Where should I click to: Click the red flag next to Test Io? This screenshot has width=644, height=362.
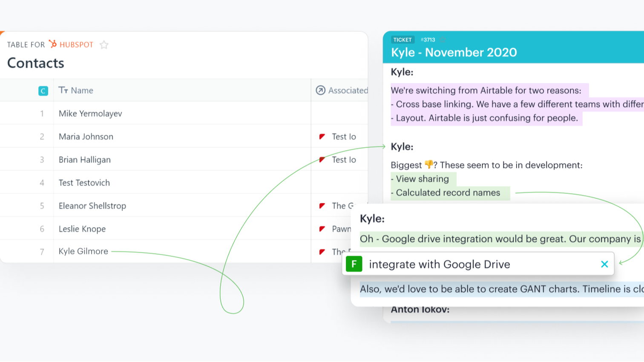point(322,137)
